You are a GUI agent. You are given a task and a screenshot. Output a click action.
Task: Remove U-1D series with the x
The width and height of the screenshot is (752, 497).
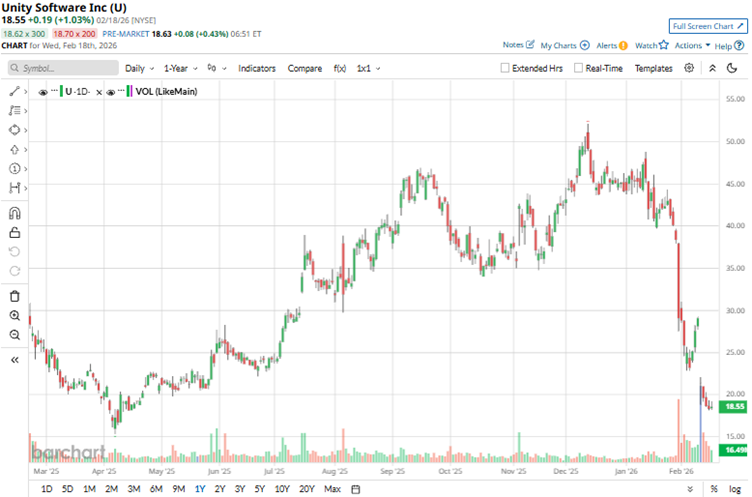[99, 92]
